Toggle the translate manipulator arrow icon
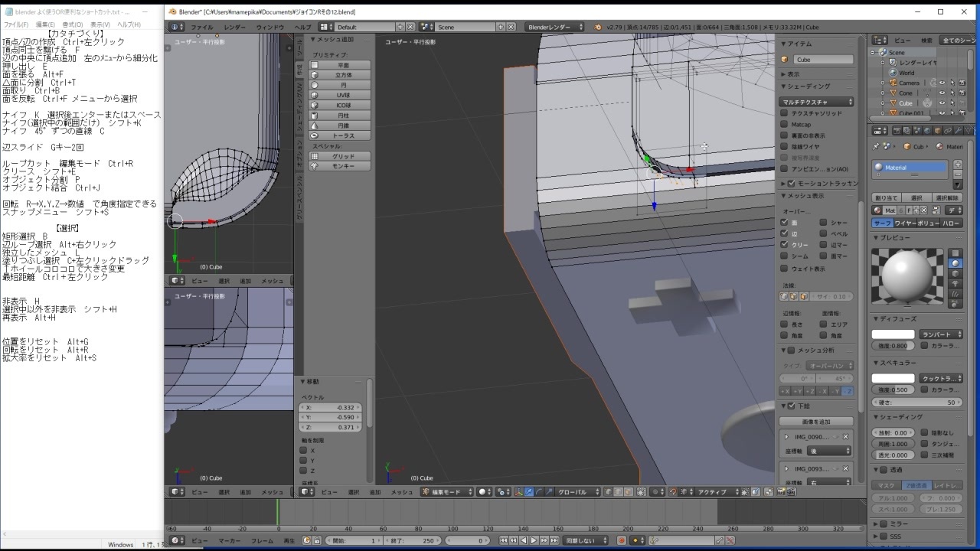The height and width of the screenshot is (551, 980). pos(529,492)
